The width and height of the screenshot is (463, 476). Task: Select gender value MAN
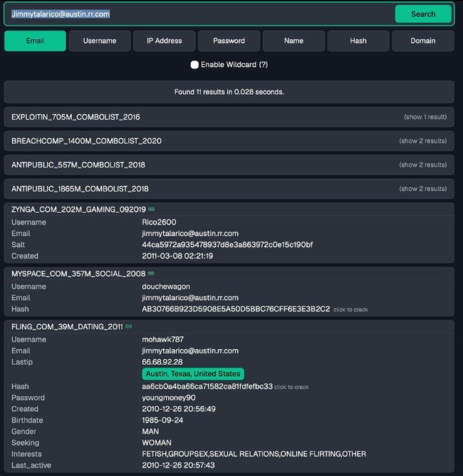[x=150, y=431]
